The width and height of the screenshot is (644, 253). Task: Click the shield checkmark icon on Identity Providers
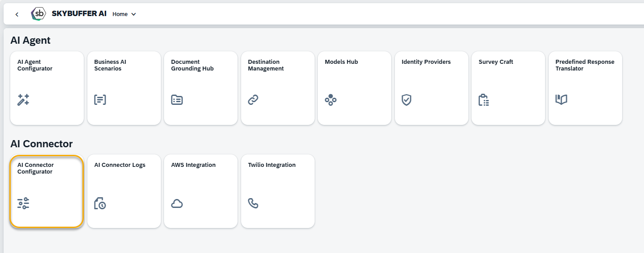[406, 100]
